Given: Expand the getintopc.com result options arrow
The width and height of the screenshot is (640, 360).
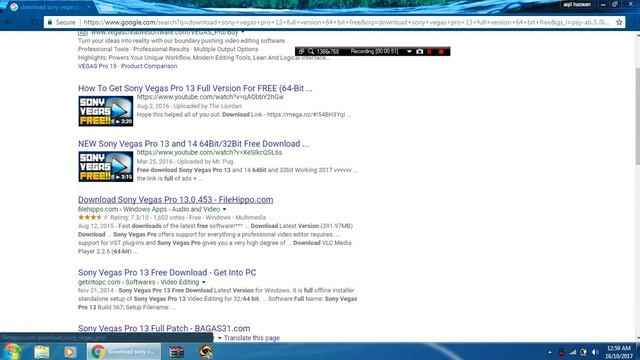Looking at the screenshot, I should click(x=204, y=282).
